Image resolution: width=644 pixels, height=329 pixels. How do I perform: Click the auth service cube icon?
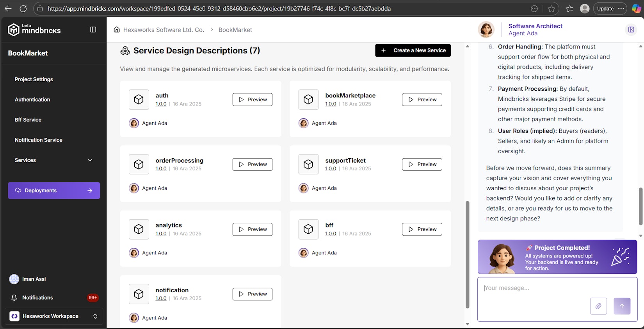pyautogui.click(x=139, y=100)
